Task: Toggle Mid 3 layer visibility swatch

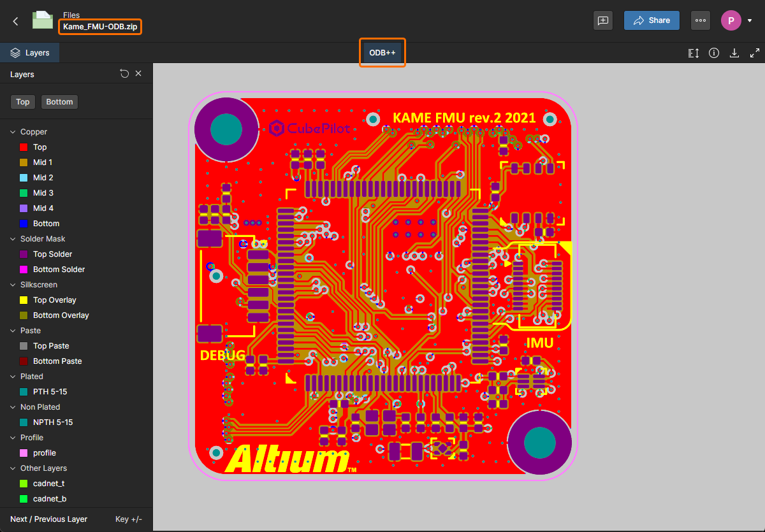Action: tap(24, 193)
